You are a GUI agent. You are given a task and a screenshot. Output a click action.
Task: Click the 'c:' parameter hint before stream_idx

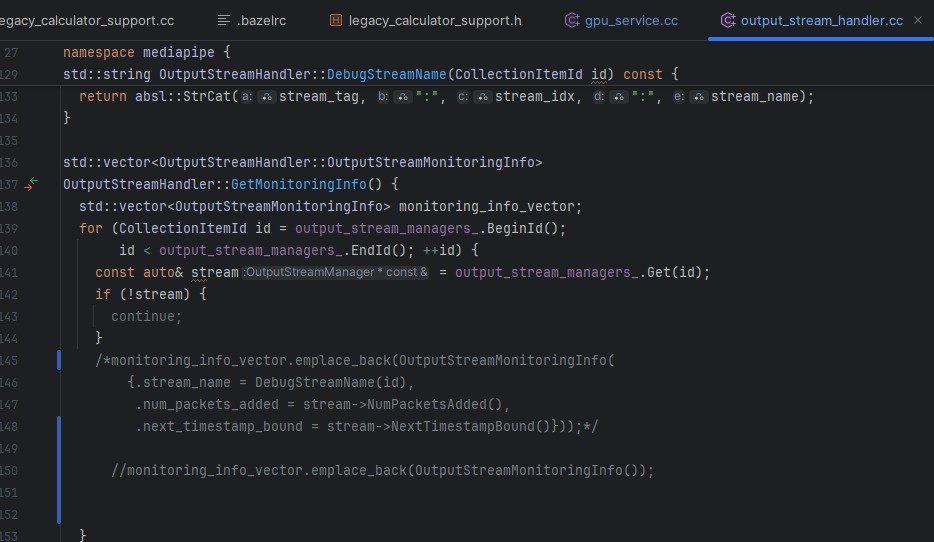(463, 96)
